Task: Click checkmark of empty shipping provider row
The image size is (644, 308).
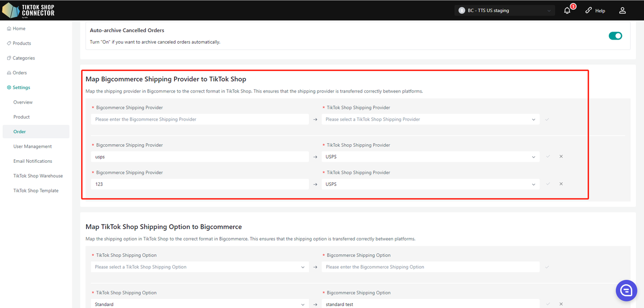Action: tap(547, 120)
